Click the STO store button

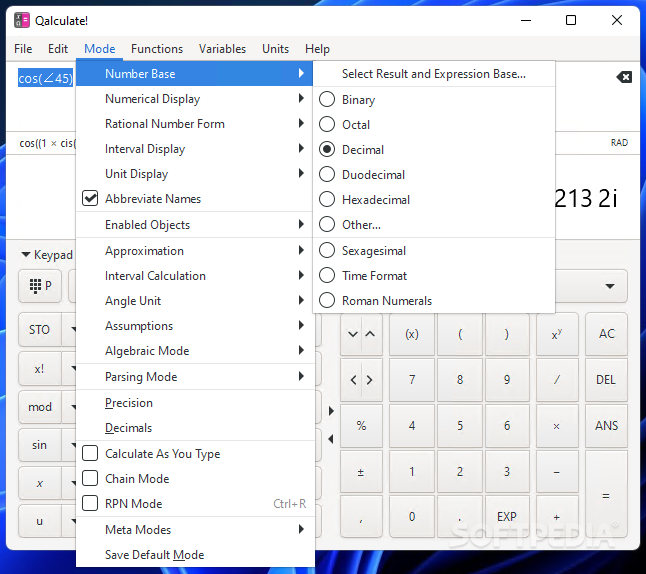coord(40,330)
